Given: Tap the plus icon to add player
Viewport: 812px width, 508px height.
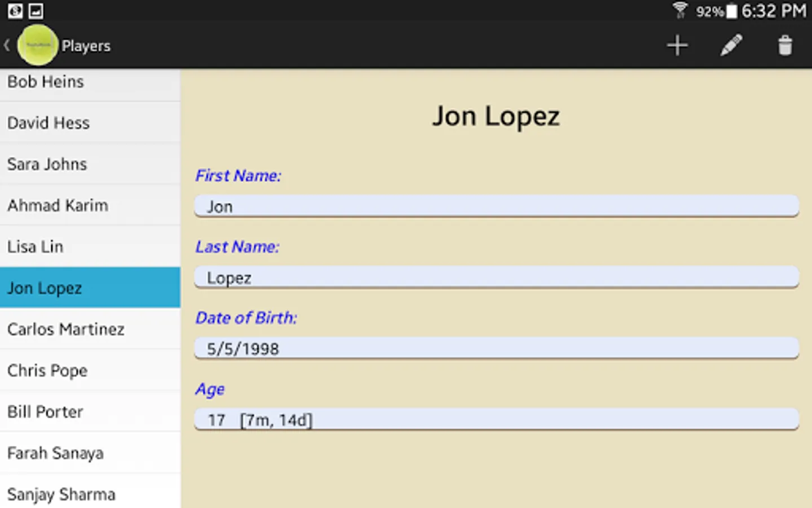Looking at the screenshot, I should coord(677,46).
